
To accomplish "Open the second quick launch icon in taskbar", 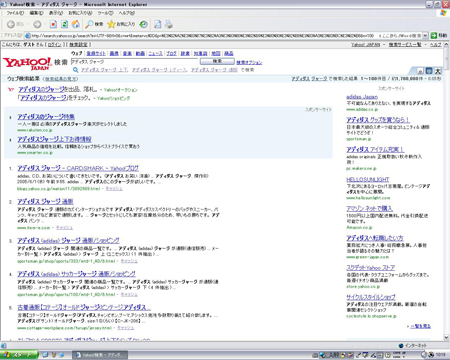I will click(x=53, y=355).
